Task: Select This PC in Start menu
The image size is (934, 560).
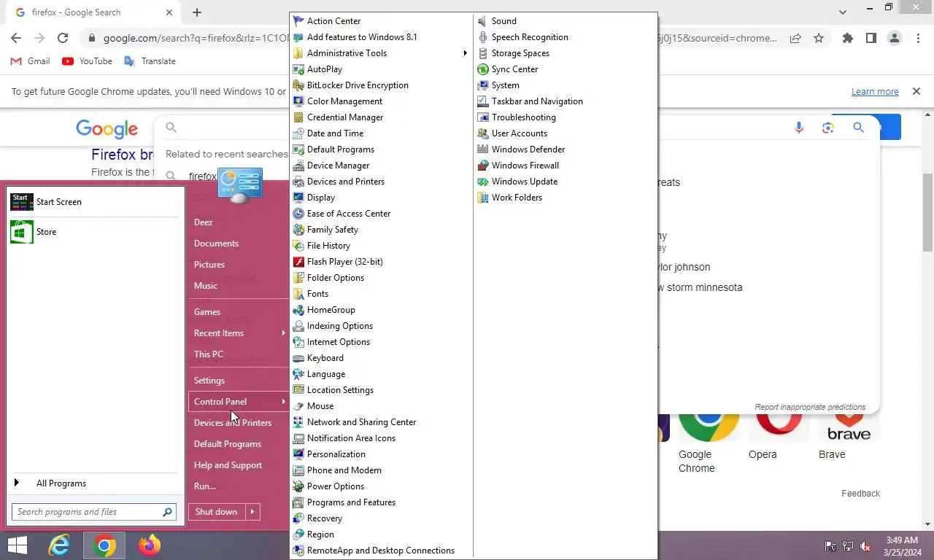Action: (209, 354)
